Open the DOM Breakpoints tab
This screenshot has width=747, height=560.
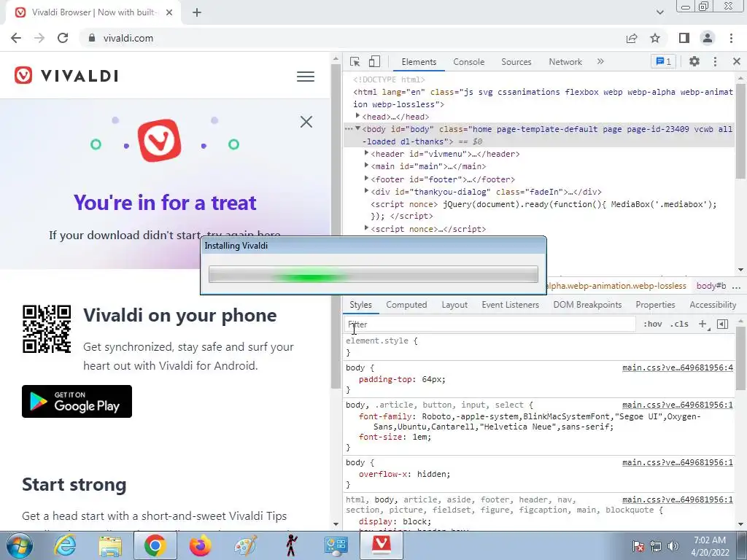[x=587, y=305]
